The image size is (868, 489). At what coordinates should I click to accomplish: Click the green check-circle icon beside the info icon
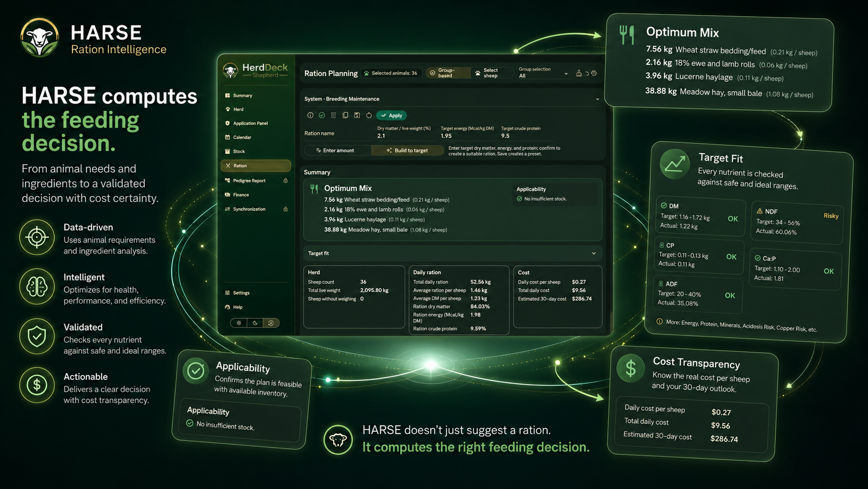322,115
